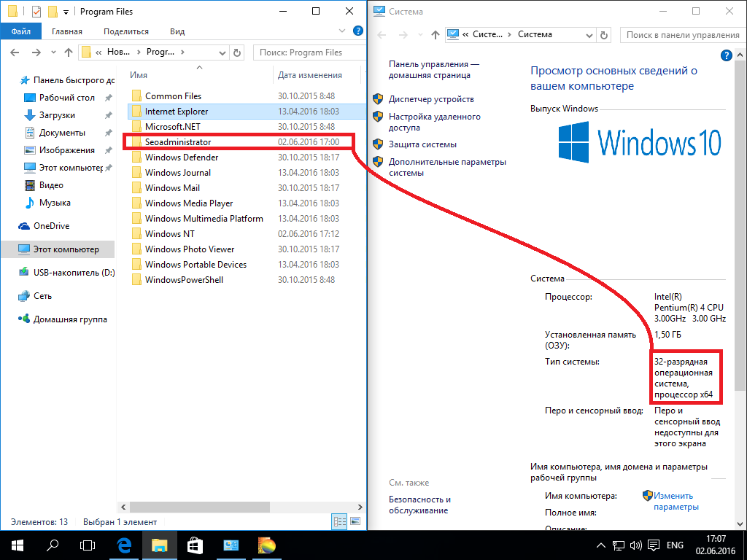Select the Seoadministrator folder
747x560 pixels.
pyautogui.click(x=177, y=142)
